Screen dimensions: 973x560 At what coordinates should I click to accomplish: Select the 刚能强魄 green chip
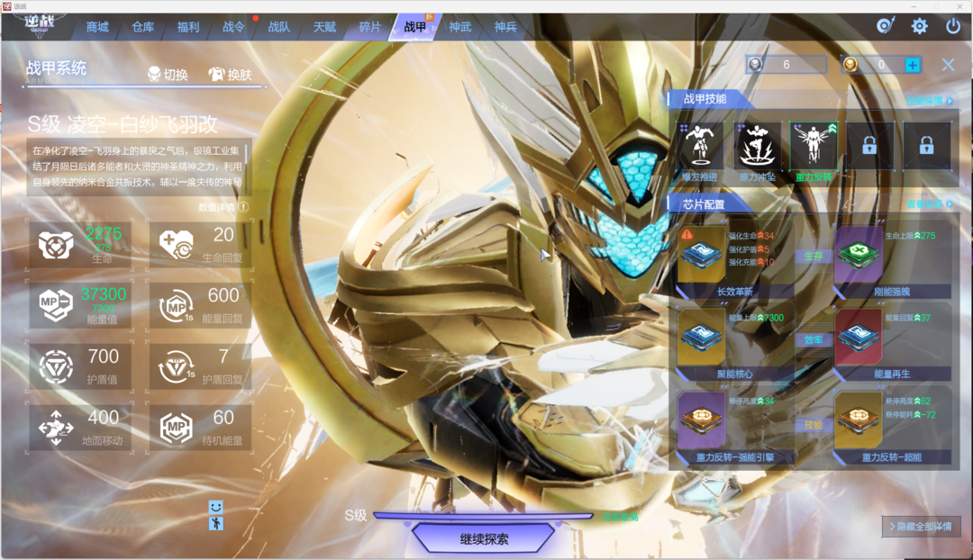pyautogui.click(x=859, y=255)
